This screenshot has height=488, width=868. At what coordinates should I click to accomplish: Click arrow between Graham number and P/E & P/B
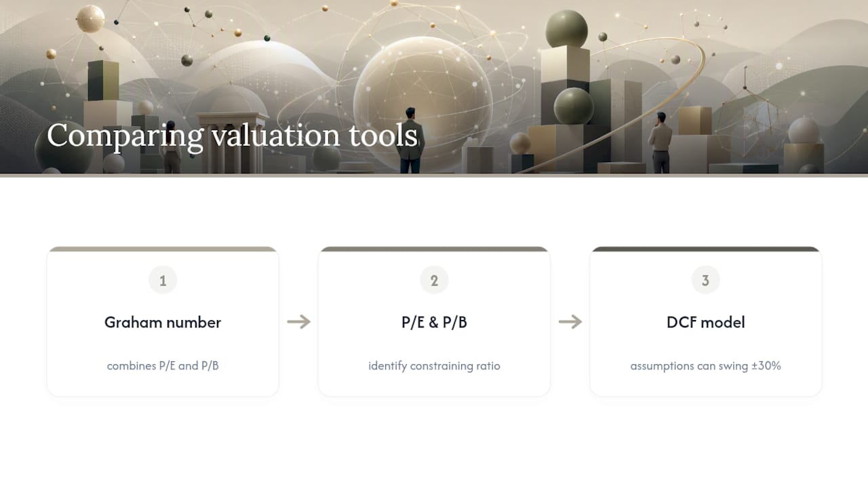[298, 322]
